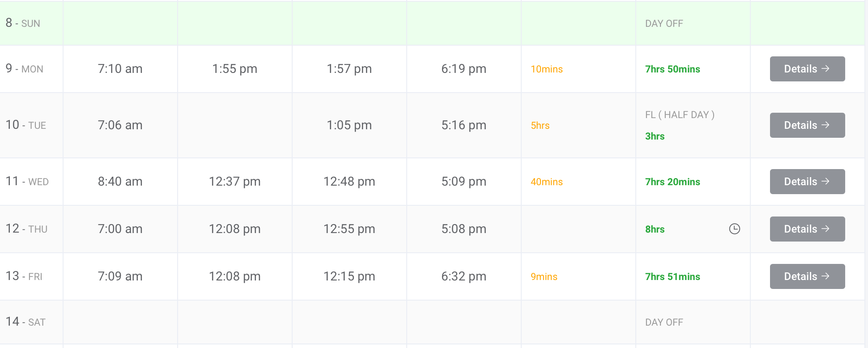Select the 14 - SAT date row label
The width and height of the screenshot is (868, 348).
(x=26, y=322)
